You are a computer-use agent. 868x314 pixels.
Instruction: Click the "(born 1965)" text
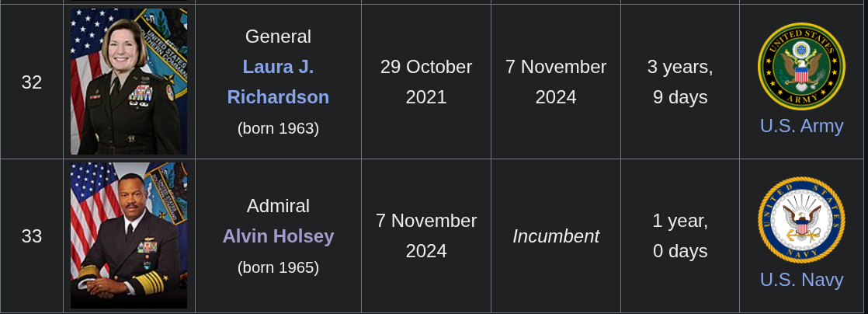click(x=278, y=267)
